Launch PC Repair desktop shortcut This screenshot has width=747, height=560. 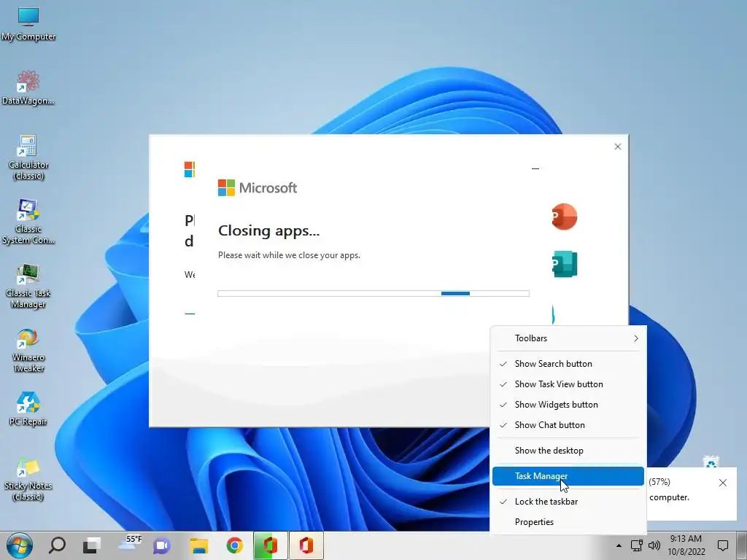tap(28, 410)
